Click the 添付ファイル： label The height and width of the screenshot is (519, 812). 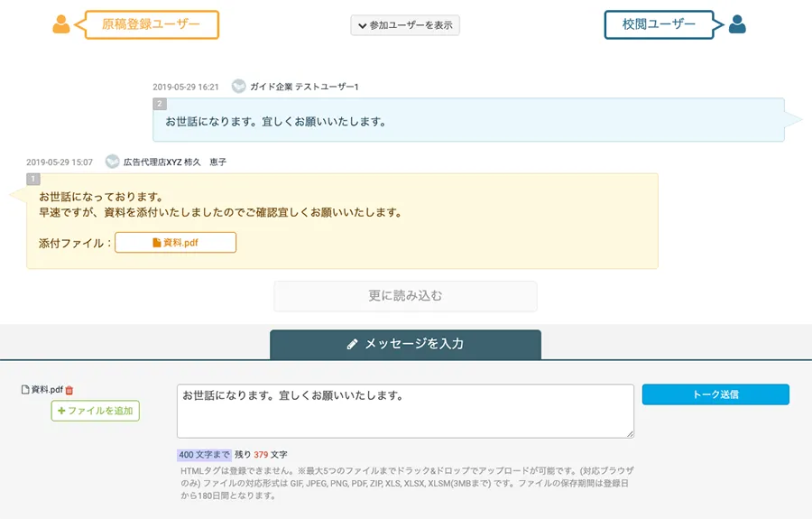point(76,243)
